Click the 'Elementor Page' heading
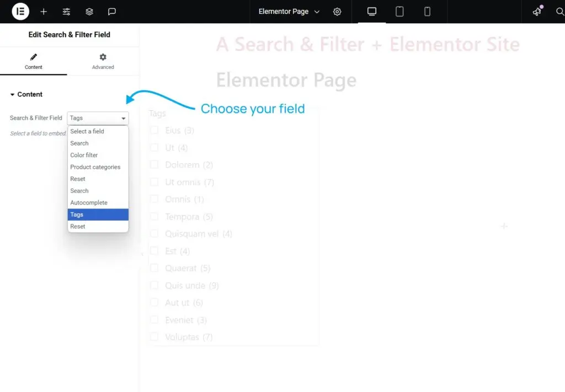The image size is (565, 392). pyautogui.click(x=286, y=80)
